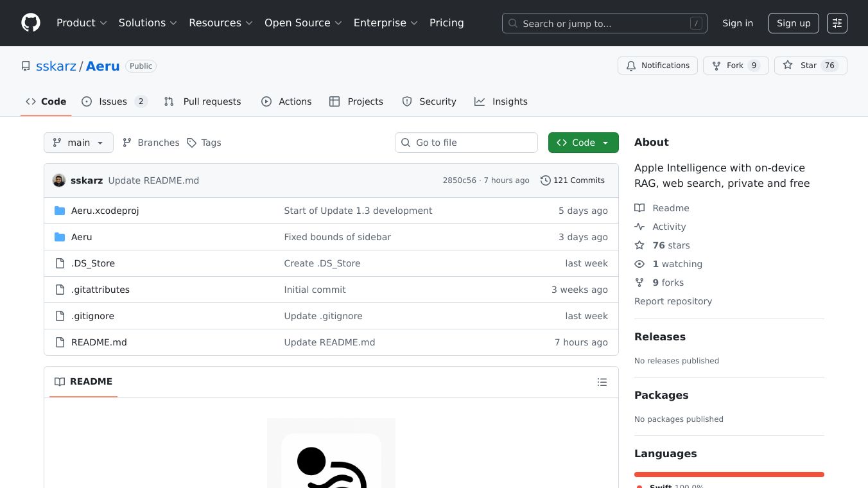Screen dimensions: 868x488
Task: Click the Sign up button
Action: pos(794,23)
